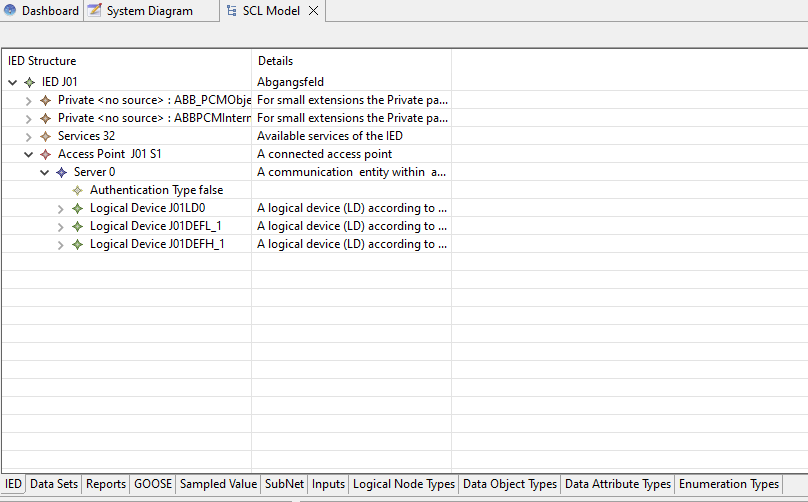Click the Logical Device J01DEFL_1 icon

[78, 226]
